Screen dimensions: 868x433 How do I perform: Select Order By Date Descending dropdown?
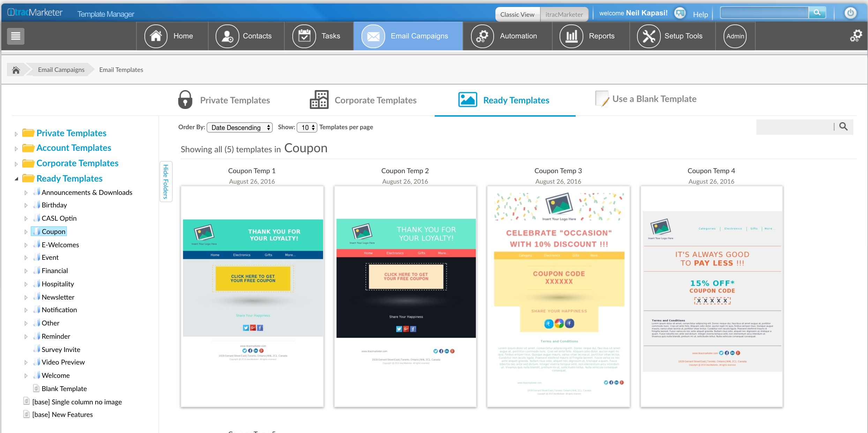(x=239, y=127)
